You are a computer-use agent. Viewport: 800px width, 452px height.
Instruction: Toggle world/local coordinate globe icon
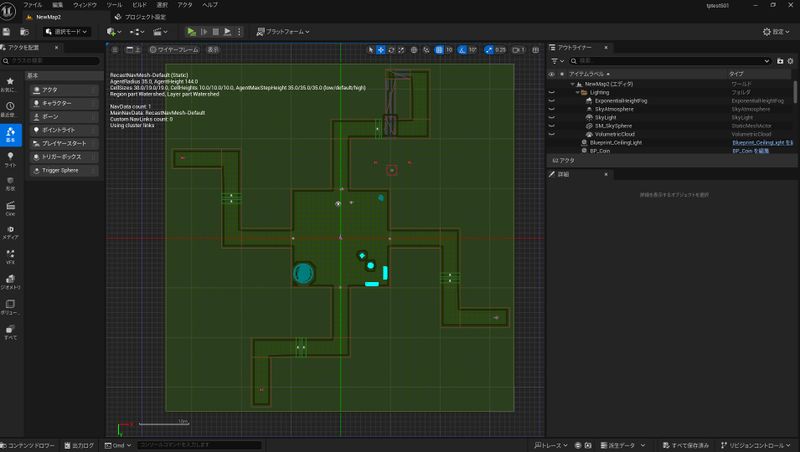click(414, 50)
